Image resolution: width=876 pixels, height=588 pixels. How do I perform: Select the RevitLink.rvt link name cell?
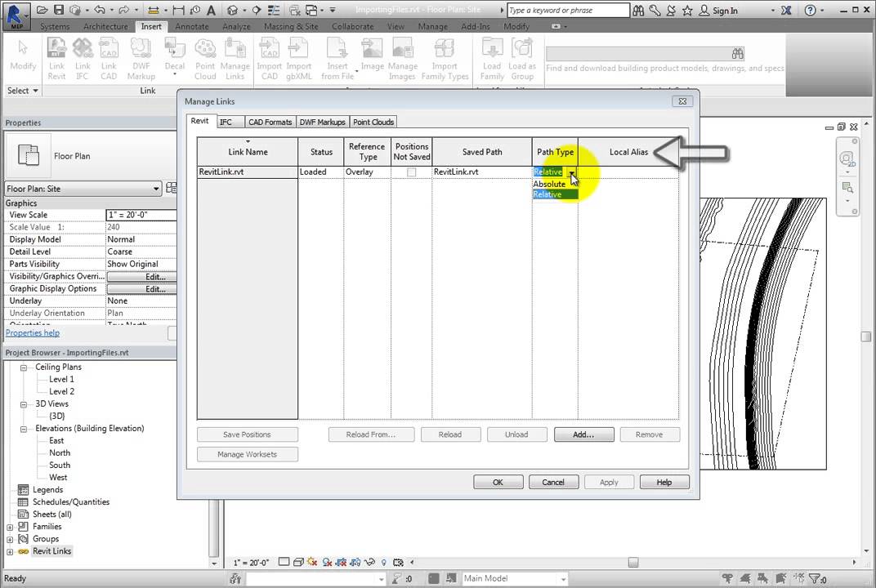coord(247,172)
